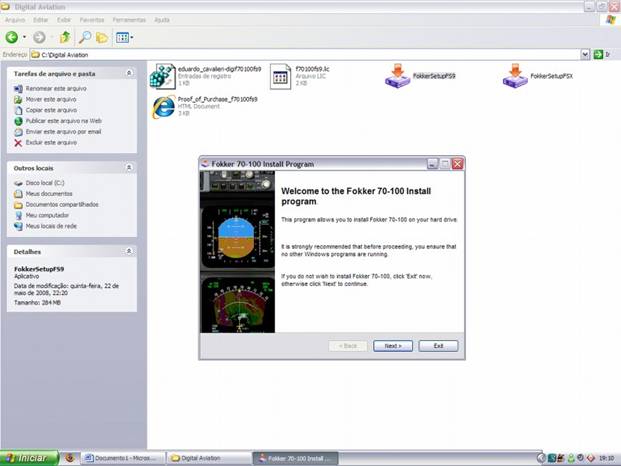Open the Exibir menu

[x=64, y=20]
